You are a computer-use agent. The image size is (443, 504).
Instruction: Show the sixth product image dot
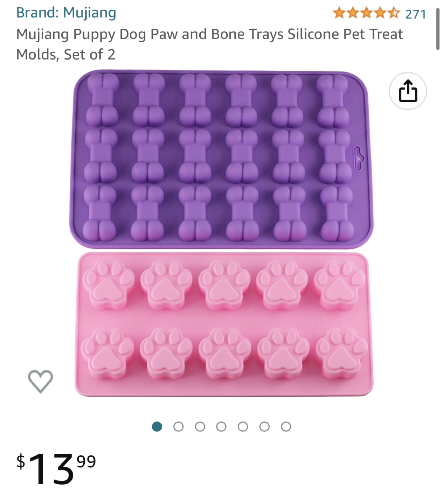tap(264, 427)
